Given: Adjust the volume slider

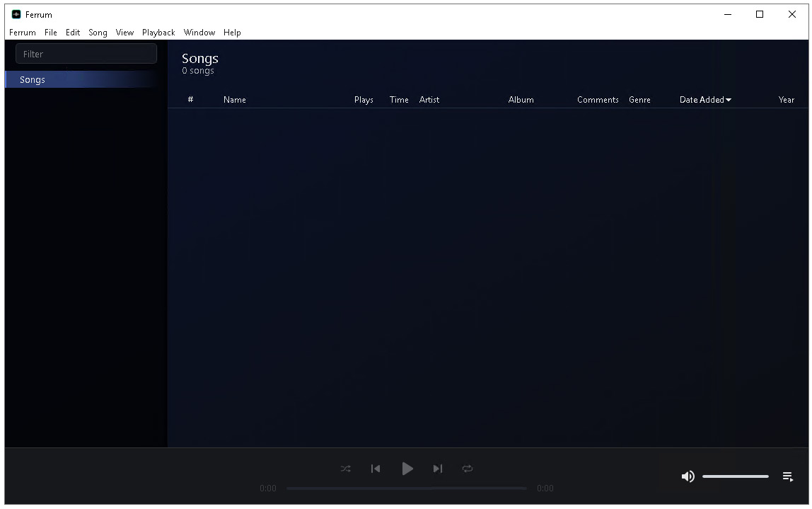Looking at the screenshot, I should point(736,476).
